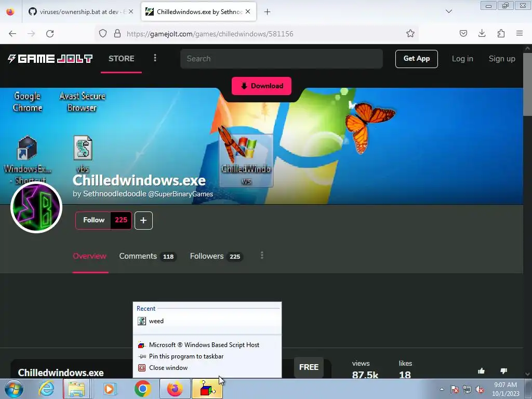Open the vertical dots menu after Followers
The width and height of the screenshot is (532, 399).
262,256
